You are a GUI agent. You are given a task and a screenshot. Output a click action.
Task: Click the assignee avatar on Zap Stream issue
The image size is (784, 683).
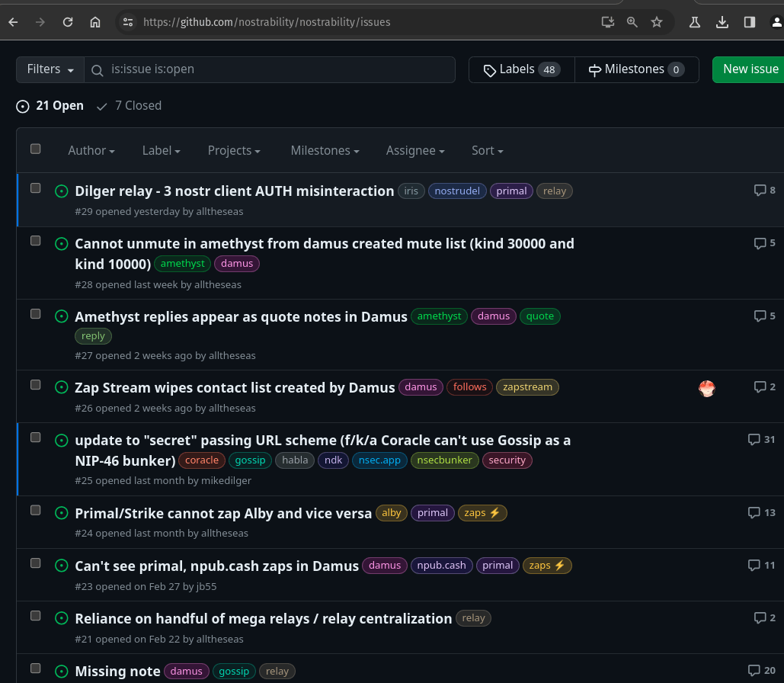pos(706,388)
